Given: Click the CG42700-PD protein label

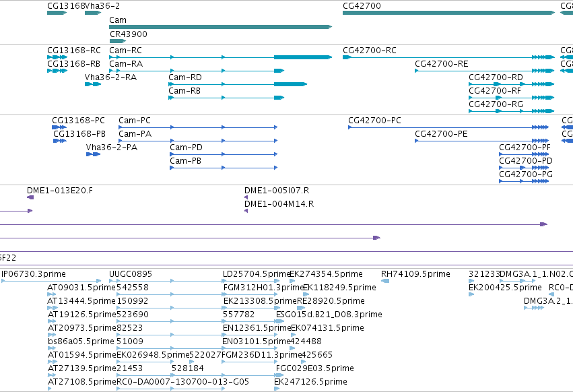Looking at the screenshot, I should [x=526, y=161].
